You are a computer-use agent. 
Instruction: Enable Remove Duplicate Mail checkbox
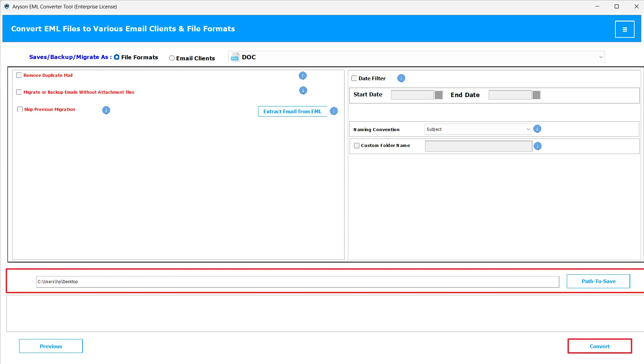click(19, 75)
